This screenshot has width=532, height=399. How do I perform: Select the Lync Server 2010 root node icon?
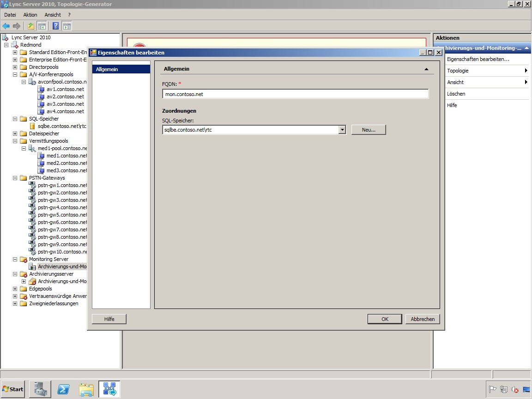point(6,37)
